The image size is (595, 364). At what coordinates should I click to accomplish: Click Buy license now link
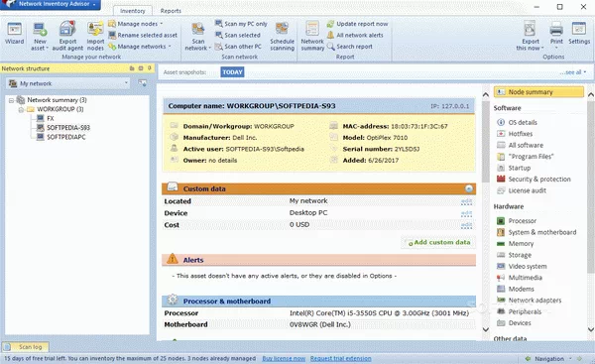284,358
